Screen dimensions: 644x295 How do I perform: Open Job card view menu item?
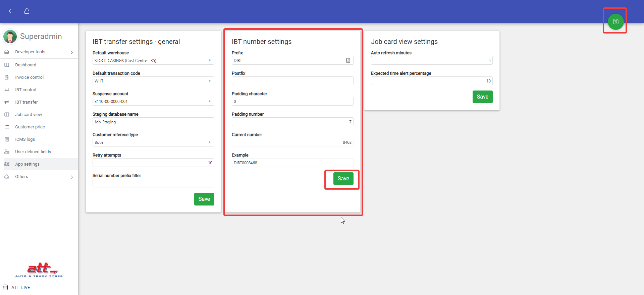pyautogui.click(x=29, y=115)
